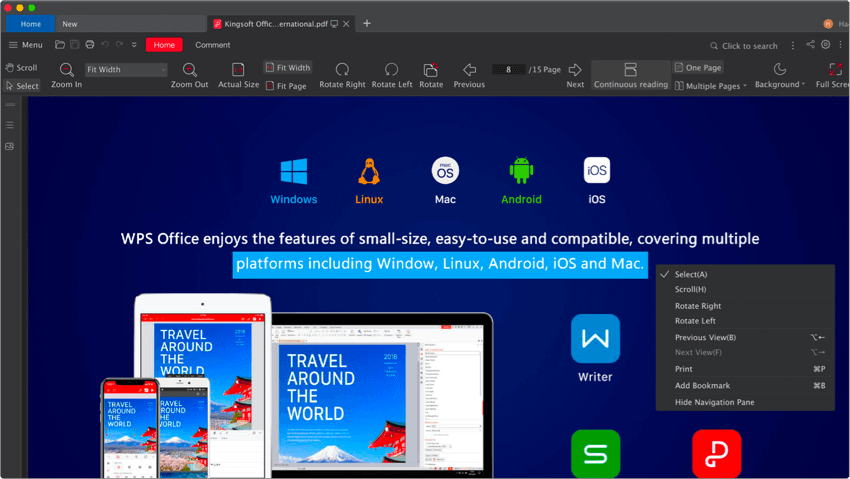Close the Kingsoft Office PDF tab

346,24
